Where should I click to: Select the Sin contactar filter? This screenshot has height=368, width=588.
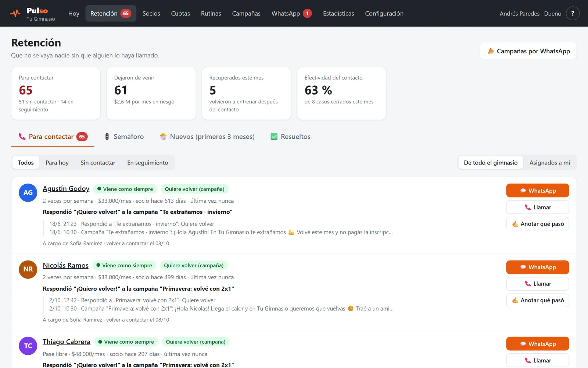(x=98, y=162)
